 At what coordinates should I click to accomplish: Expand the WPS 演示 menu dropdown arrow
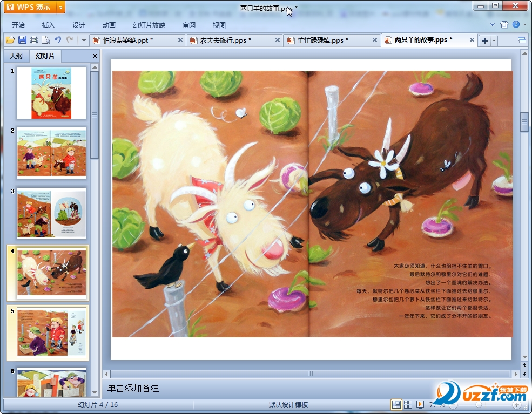[x=60, y=7]
